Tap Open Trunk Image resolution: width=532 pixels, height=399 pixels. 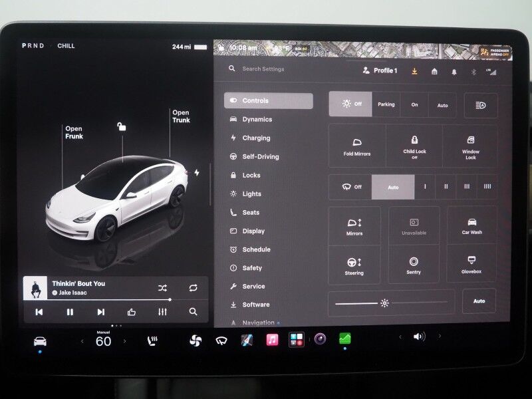[x=181, y=116]
